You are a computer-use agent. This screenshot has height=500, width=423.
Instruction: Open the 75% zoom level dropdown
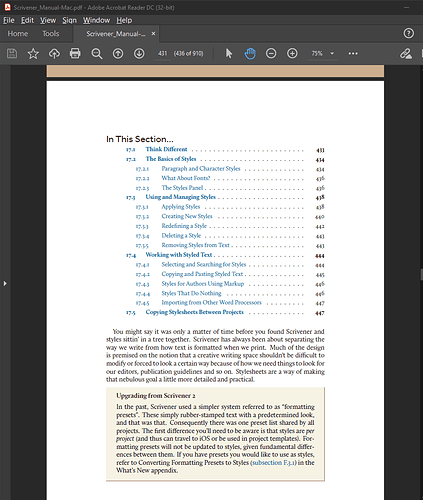click(323, 53)
